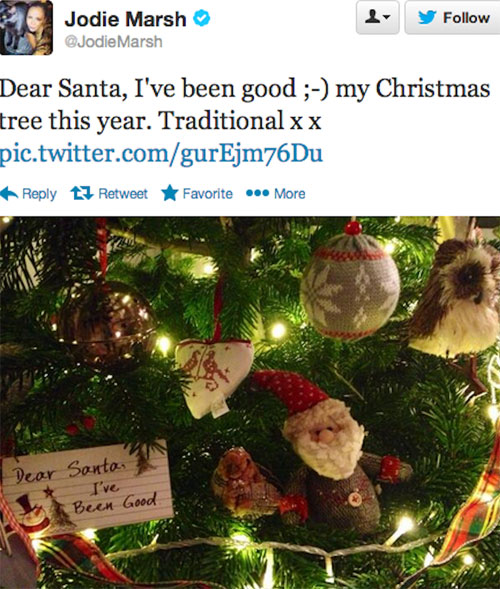This screenshot has width=500, height=589.
Task: Click the Twitter bird icon on Follow
Action: pos(427,17)
